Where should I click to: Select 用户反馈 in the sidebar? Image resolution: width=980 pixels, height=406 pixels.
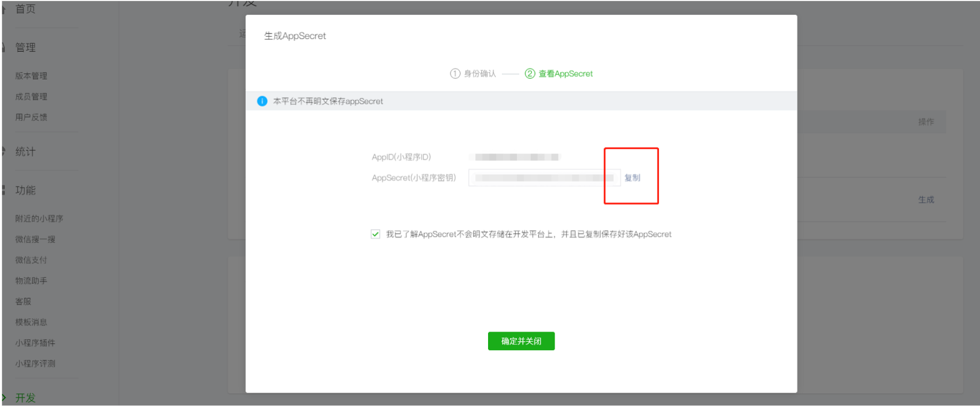31,117
